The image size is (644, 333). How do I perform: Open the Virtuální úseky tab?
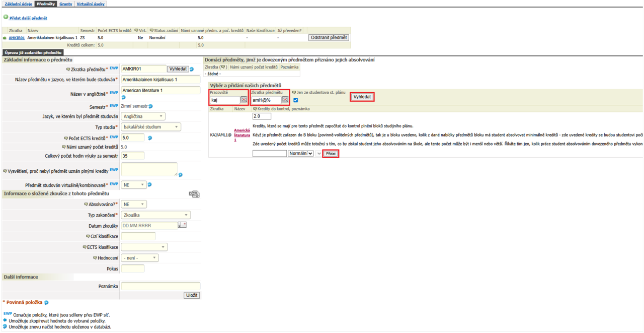91,4
